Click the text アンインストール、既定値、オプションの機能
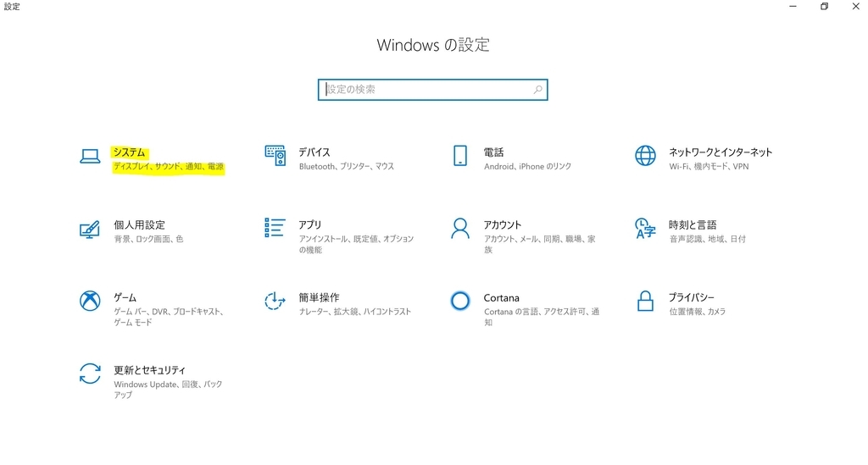 tap(357, 245)
